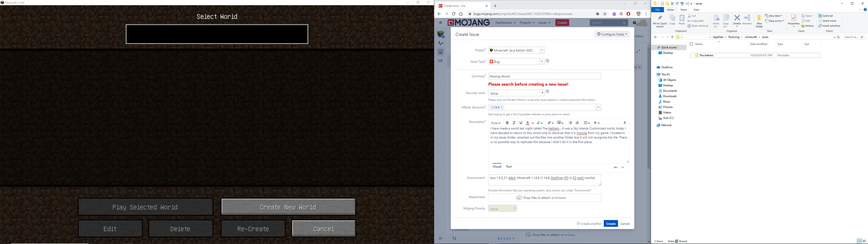The width and height of the screenshot is (868, 244).
Task: Insert a numbered list in the description
Action: coord(577,123)
